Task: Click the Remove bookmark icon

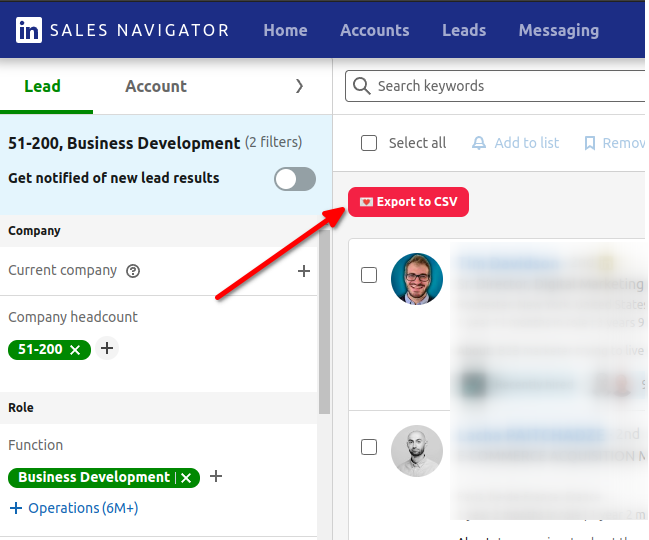Action: (x=589, y=144)
